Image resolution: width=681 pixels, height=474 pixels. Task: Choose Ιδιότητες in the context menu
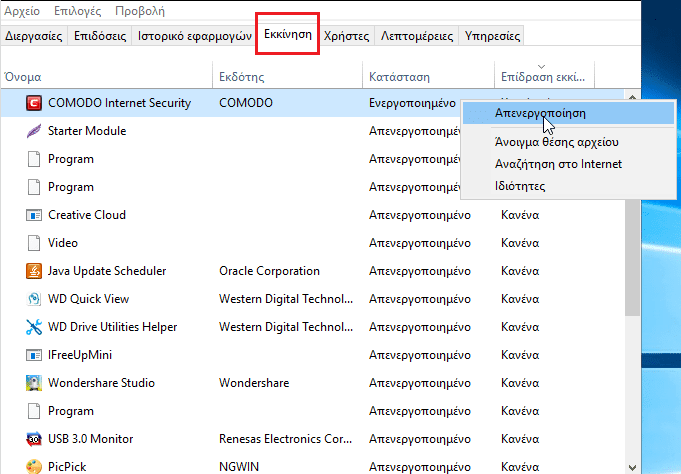[568, 186]
